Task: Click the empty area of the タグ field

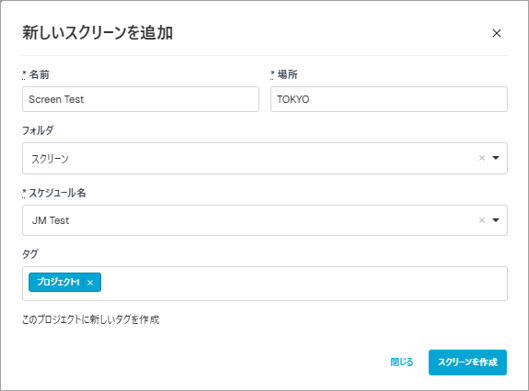Action: [x=304, y=283]
